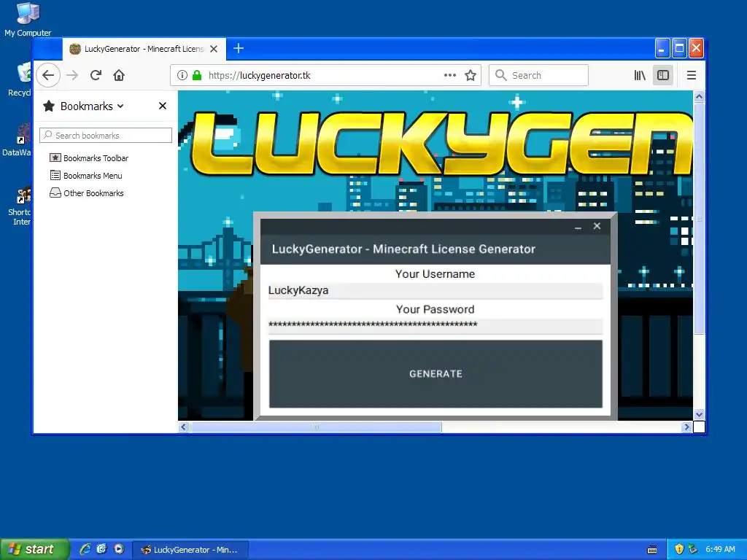Click the middle quick launch icon

point(102,549)
